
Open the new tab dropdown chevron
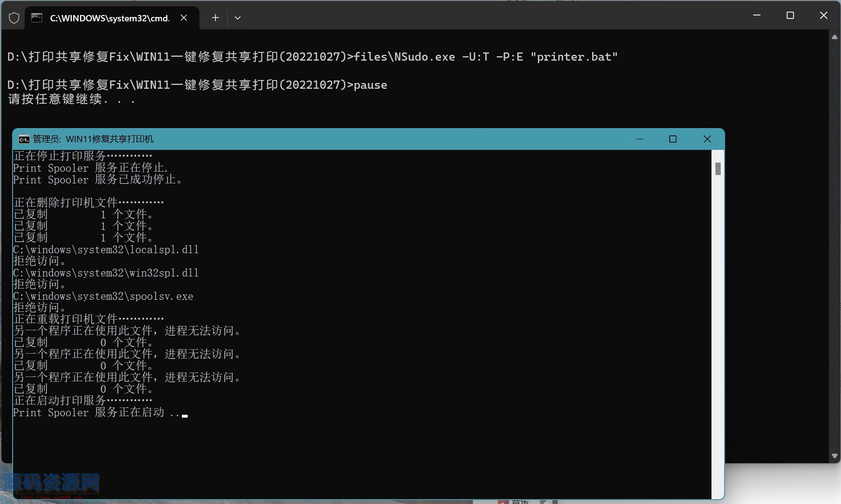tap(237, 17)
